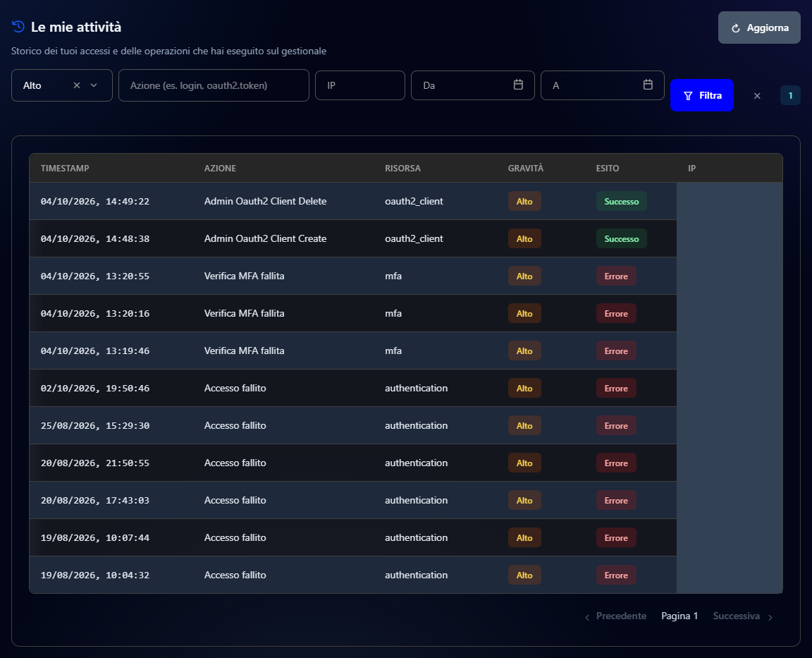Click authentication in the 21:50:55 row
The height and width of the screenshot is (658, 812).
416,463
